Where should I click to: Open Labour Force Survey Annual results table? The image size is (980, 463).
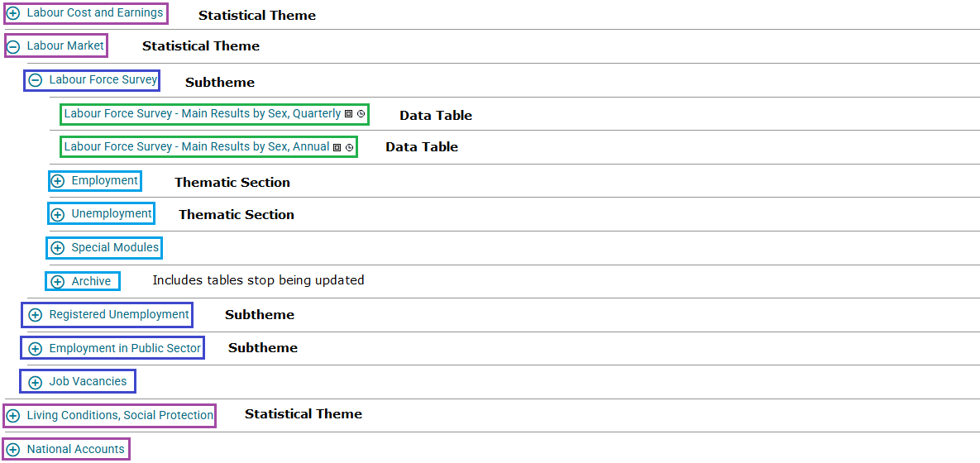pyautogui.click(x=197, y=146)
